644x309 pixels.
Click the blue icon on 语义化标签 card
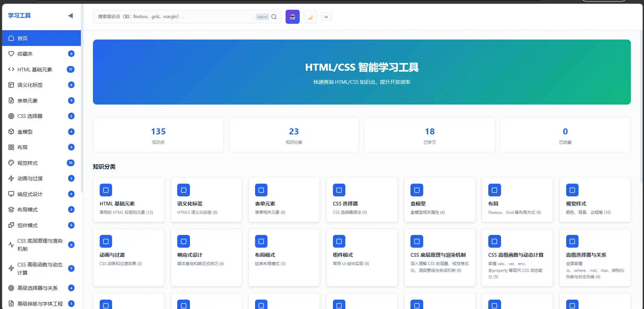(x=184, y=190)
